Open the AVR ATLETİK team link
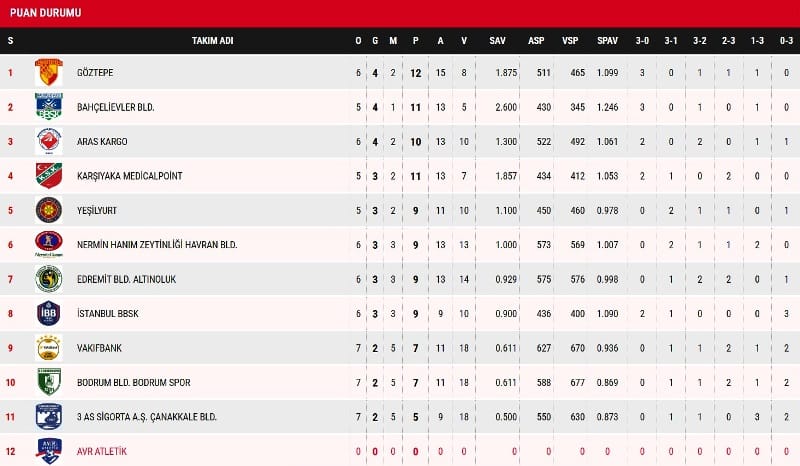The width and height of the screenshot is (800, 466). click(x=102, y=451)
